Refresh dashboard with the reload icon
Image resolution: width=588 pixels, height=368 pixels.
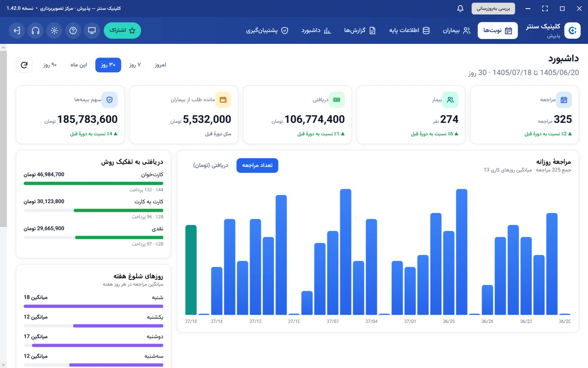[x=24, y=65]
